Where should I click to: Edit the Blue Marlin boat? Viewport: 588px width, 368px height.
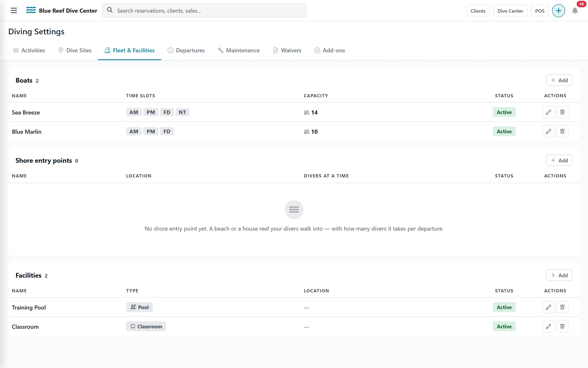pyautogui.click(x=548, y=131)
